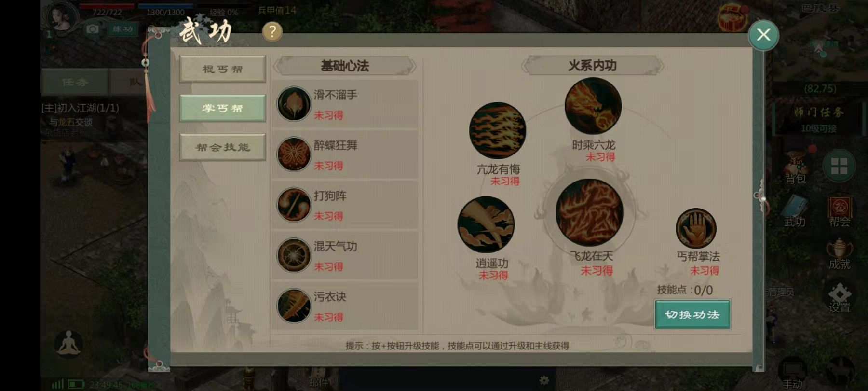Image resolution: width=868 pixels, height=391 pixels.
Task: Open the 帮会技能 tab
Action: (222, 147)
